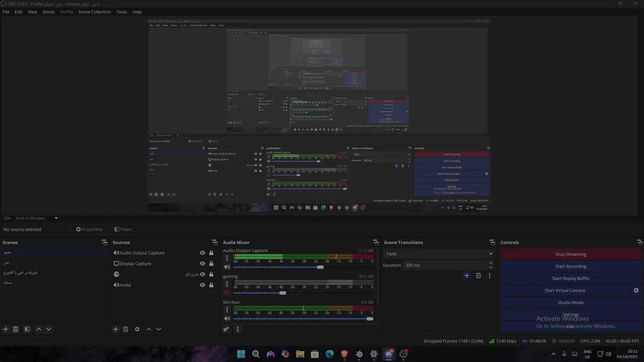Mute the Mic/Aux channel
This screenshot has height=362, width=644.
pyautogui.click(x=227, y=319)
